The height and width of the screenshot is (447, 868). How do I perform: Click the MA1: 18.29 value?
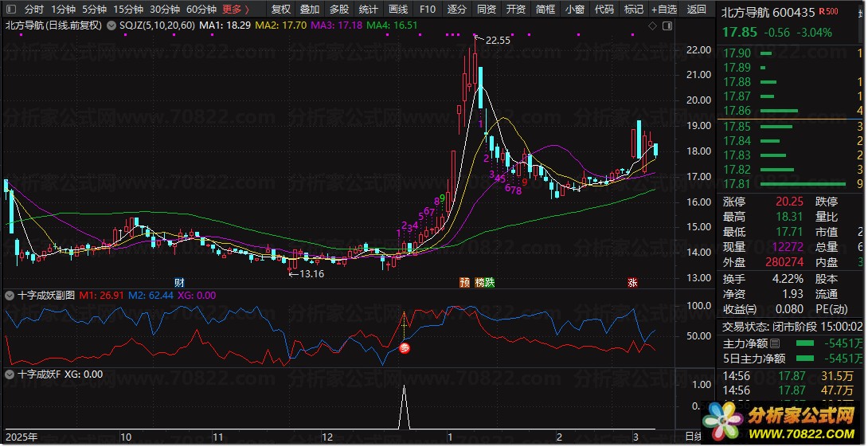click(x=225, y=25)
